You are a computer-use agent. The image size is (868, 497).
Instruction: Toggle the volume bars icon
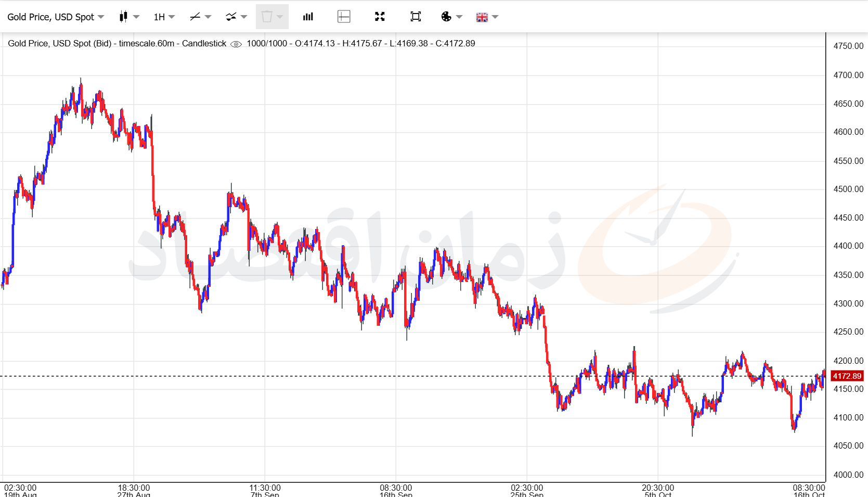click(x=308, y=17)
